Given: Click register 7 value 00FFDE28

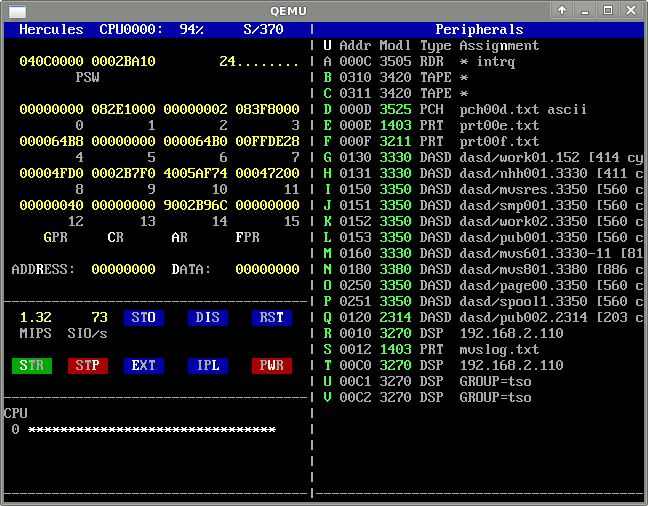Looking at the screenshot, I should pos(267,141).
